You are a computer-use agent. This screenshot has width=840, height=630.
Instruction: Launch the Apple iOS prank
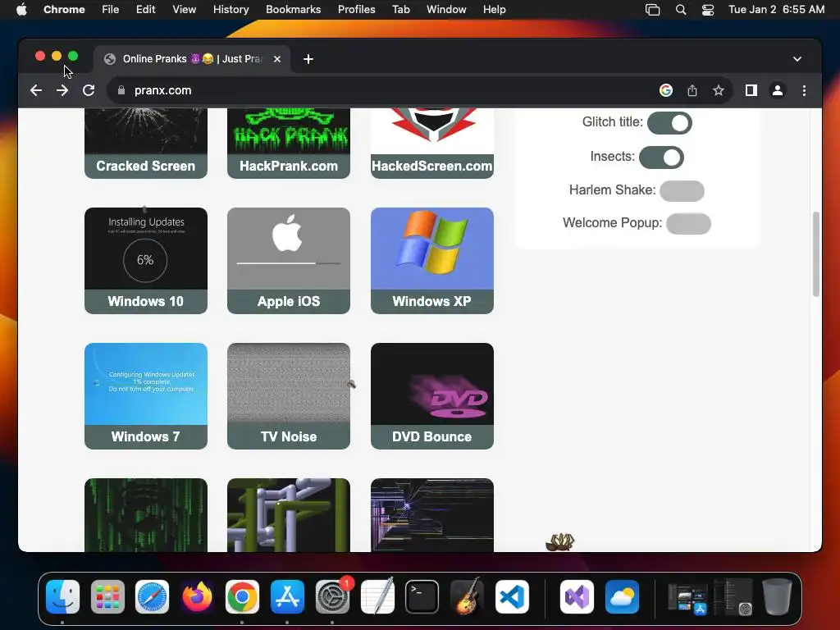click(289, 261)
